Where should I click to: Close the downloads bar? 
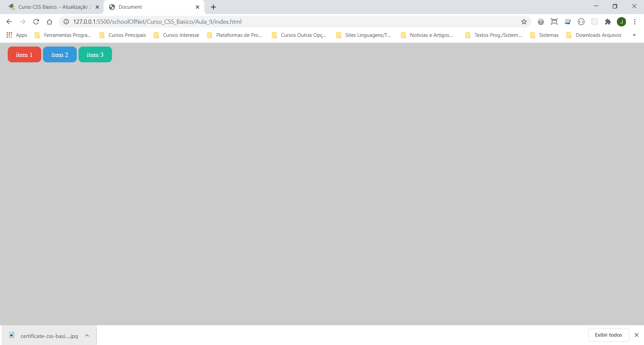pyautogui.click(x=637, y=335)
